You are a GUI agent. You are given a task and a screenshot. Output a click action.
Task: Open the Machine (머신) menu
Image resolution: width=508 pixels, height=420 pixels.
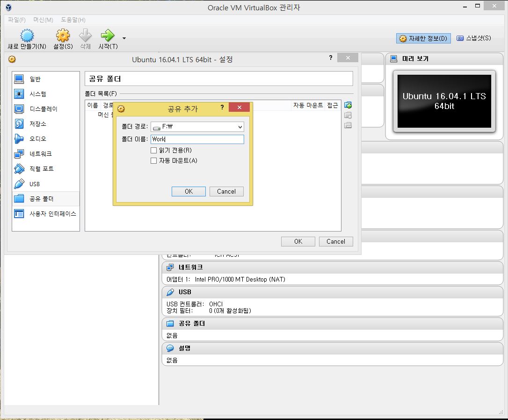(x=43, y=20)
